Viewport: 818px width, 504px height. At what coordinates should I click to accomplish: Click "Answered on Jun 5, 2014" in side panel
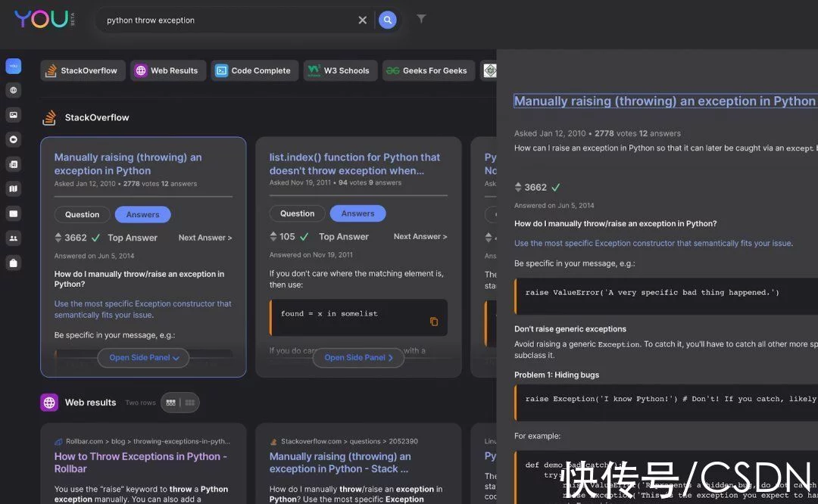[x=554, y=205]
